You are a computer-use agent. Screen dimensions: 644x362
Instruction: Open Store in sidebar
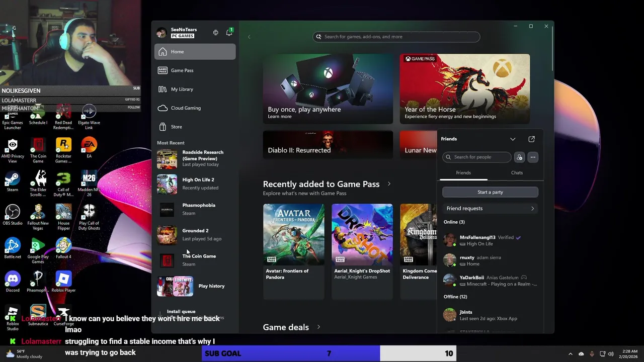coord(195,127)
